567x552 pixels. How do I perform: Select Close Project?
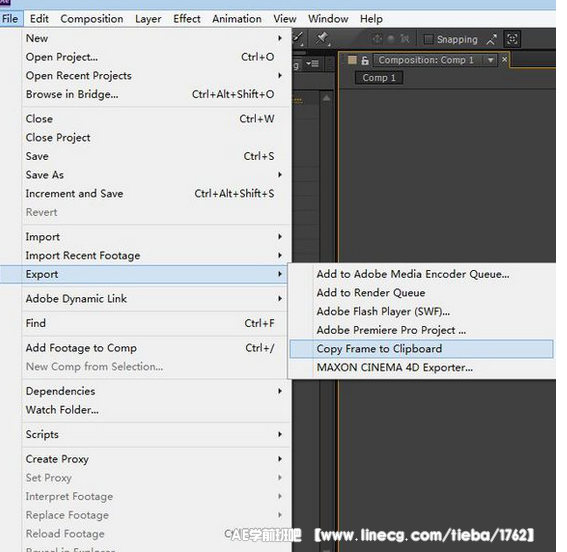pos(155,138)
